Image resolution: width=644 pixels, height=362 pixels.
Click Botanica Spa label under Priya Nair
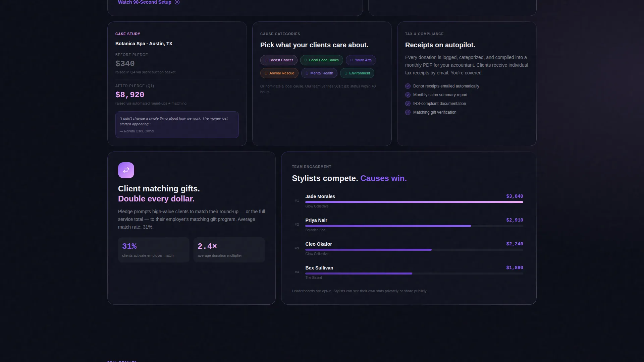[x=315, y=230]
